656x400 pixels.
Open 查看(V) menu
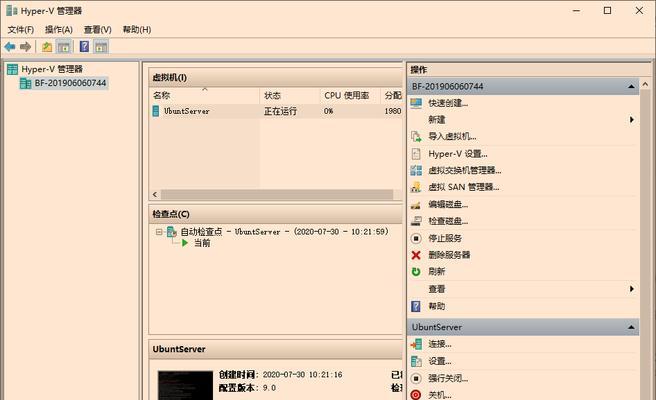click(97, 29)
